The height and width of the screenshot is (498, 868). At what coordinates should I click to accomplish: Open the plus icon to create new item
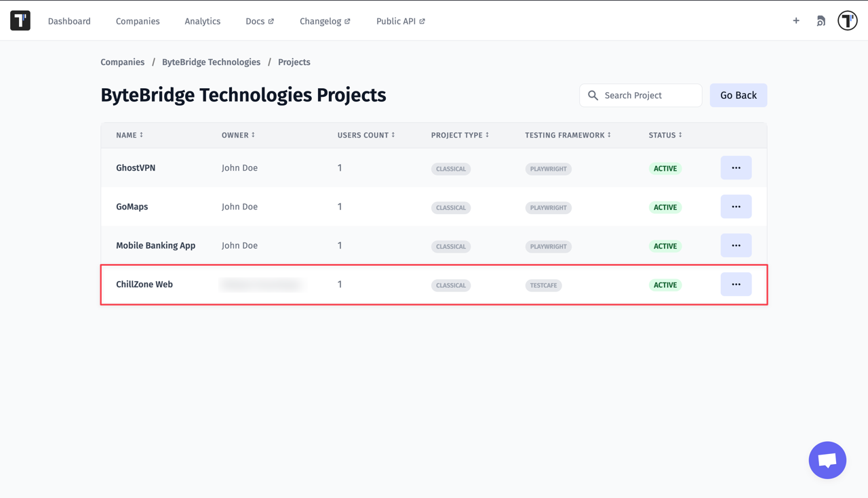[x=795, y=20]
